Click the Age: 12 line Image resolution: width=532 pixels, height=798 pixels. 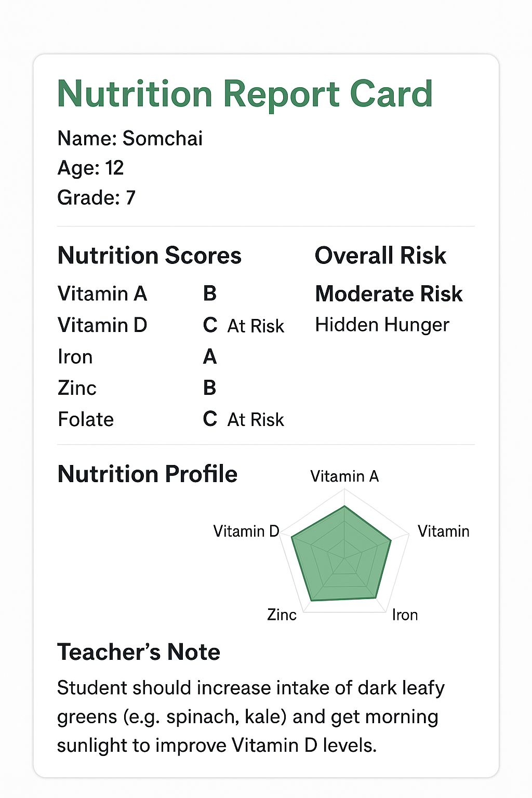coord(90,168)
